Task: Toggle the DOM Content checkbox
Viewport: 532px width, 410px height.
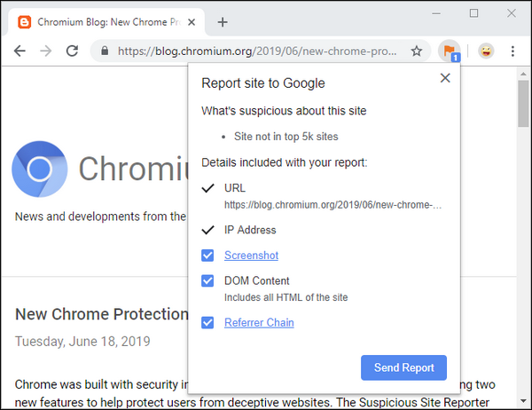Action: coord(207,281)
